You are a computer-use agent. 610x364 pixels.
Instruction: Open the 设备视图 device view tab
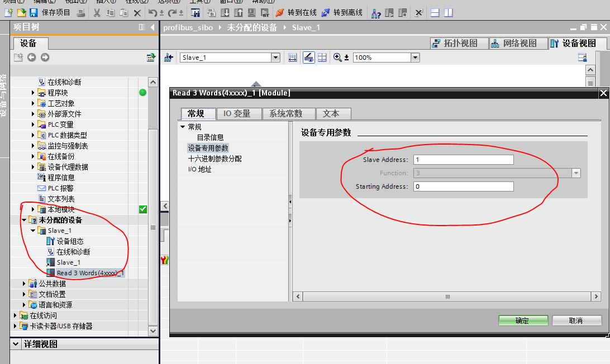578,43
